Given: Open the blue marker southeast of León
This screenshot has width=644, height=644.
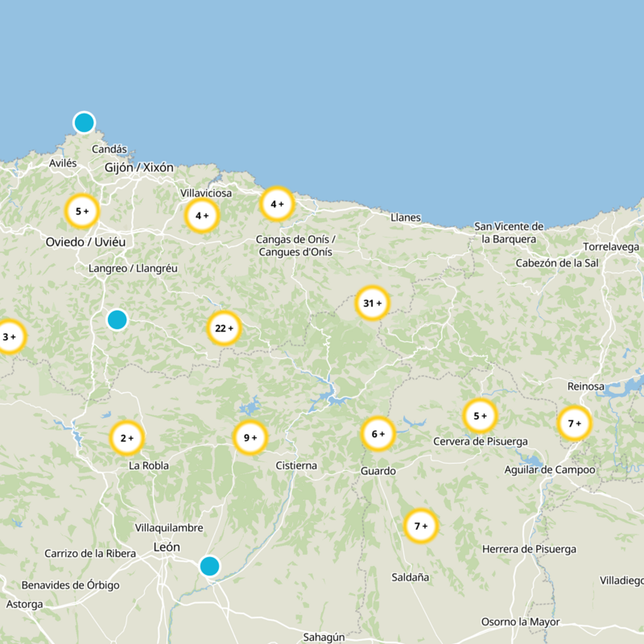Looking at the screenshot, I should [x=209, y=566].
